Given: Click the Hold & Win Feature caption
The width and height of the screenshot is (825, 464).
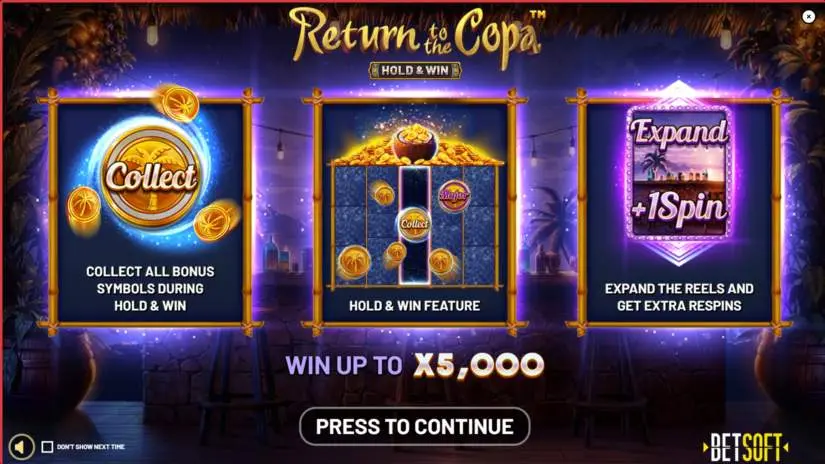Looking at the screenshot, I should (x=415, y=306).
